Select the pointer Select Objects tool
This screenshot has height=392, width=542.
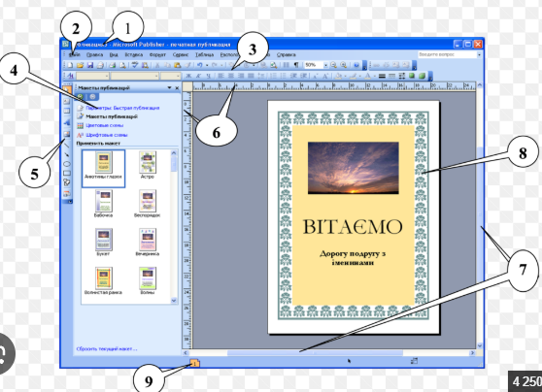coord(67,89)
